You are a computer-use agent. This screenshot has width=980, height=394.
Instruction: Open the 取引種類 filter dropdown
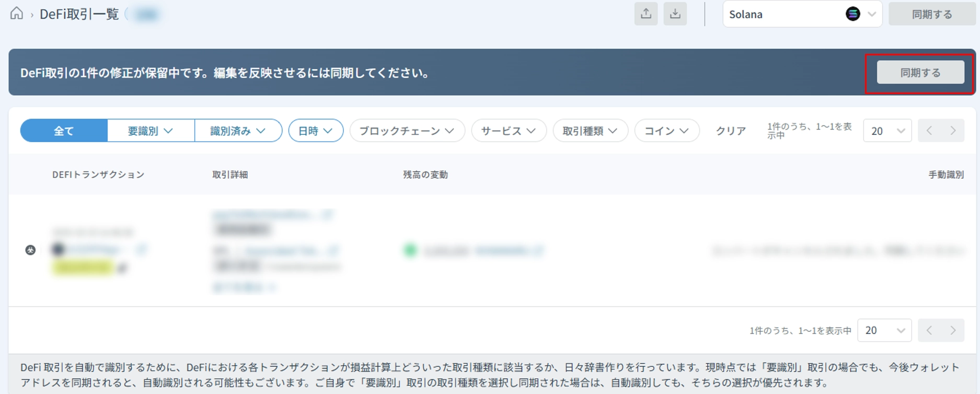(x=590, y=131)
